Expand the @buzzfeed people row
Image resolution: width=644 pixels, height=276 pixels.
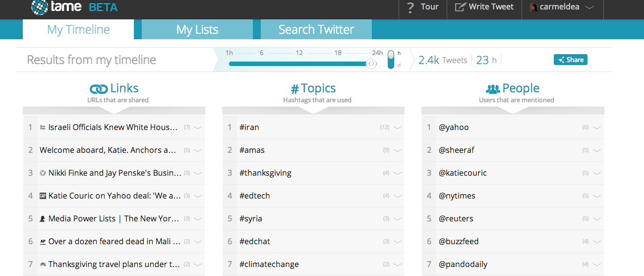pos(596,242)
